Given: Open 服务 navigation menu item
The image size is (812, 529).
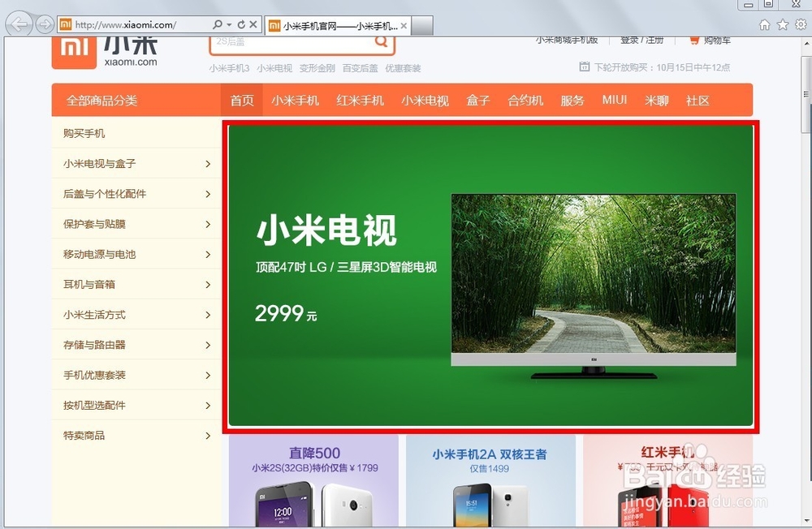Looking at the screenshot, I should click(572, 101).
